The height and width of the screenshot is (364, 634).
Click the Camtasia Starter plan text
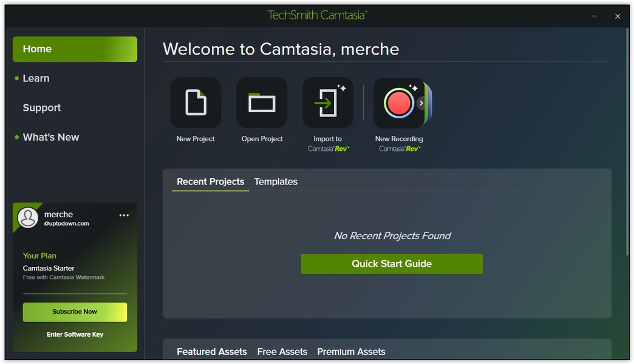(49, 268)
